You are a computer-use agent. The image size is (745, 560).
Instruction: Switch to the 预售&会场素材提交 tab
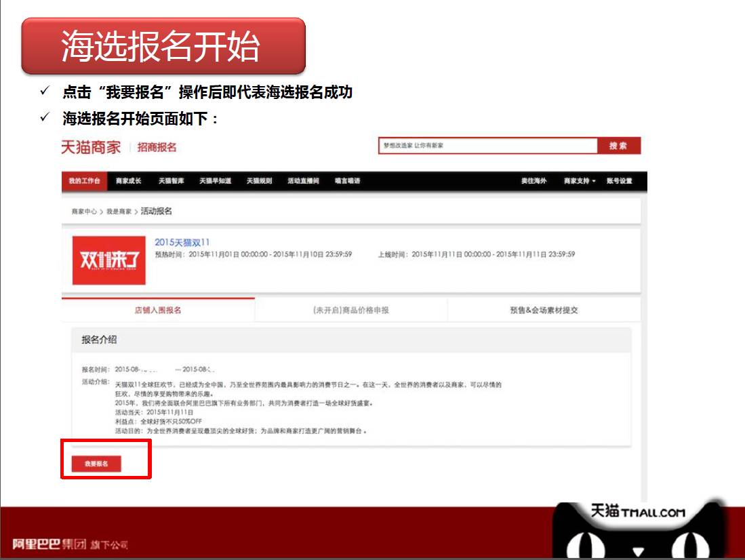544,310
